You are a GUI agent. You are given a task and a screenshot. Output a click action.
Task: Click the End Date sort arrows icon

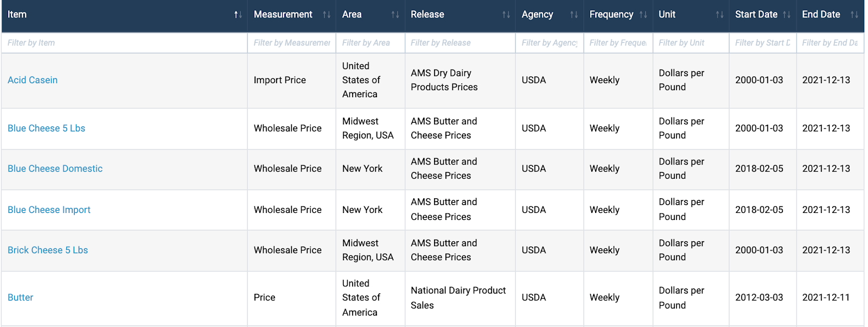coord(854,15)
